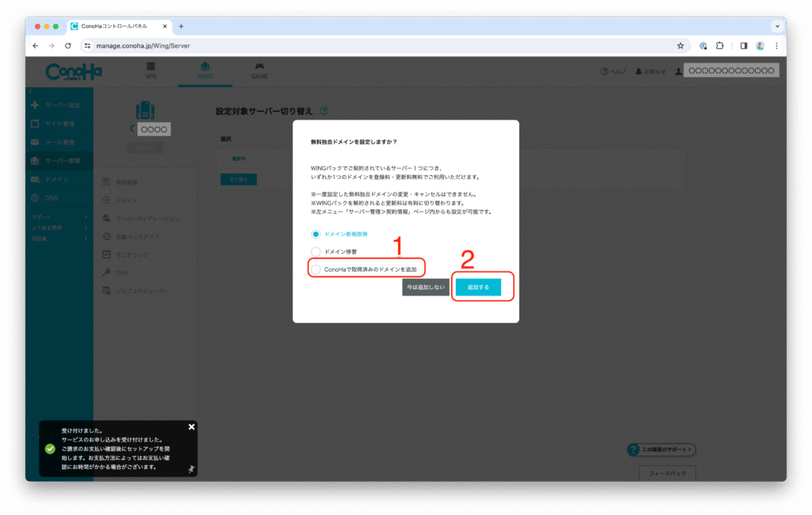Open サイト管理 in the sidebar
This screenshot has width=812, height=515.
[60, 124]
